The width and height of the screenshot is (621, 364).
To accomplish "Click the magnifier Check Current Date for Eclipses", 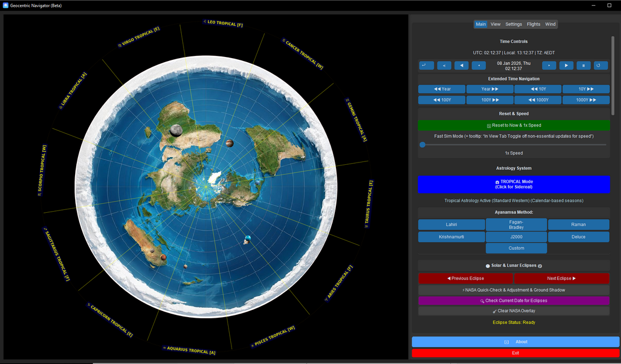I will tap(514, 300).
